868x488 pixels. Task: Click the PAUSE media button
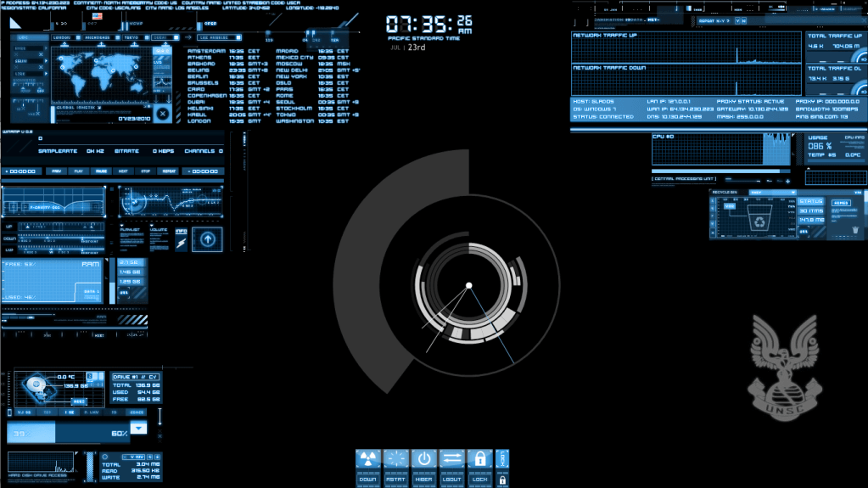[101, 171]
